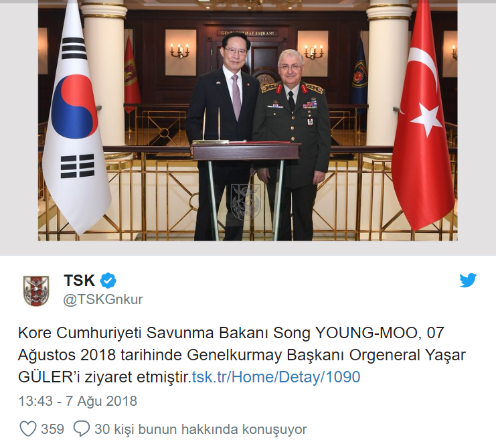
Task: Follow the tsk.tr/Home/Detay/1090 link
Action: pos(276,377)
